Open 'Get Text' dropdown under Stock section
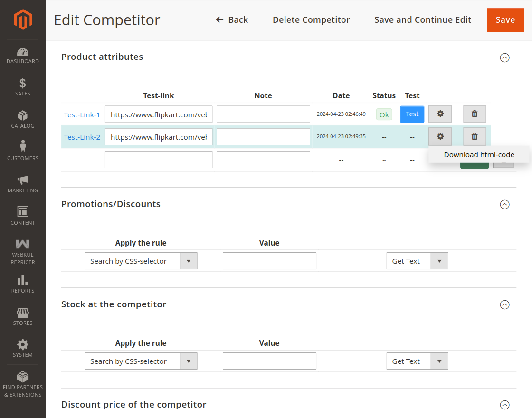 point(417,361)
